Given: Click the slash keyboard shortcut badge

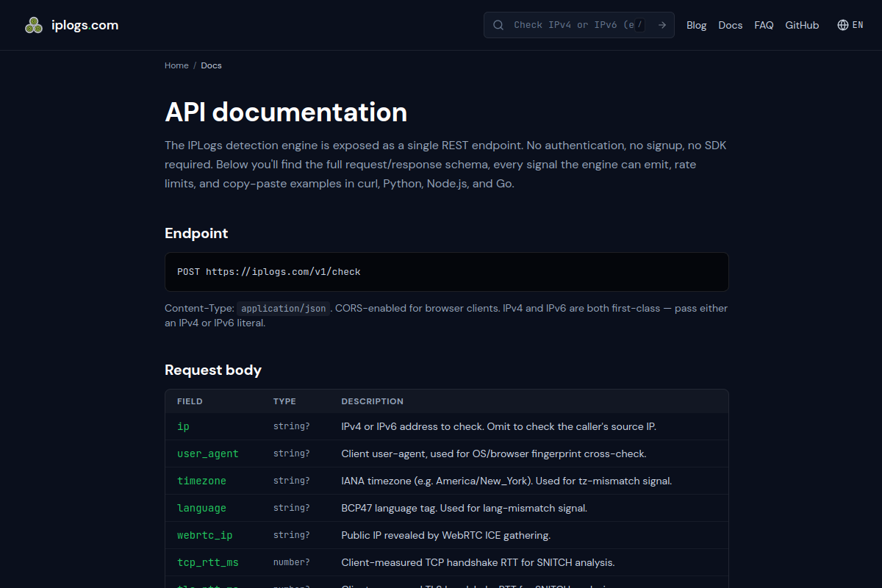Looking at the screenshot, I should (x=639, y=25).
